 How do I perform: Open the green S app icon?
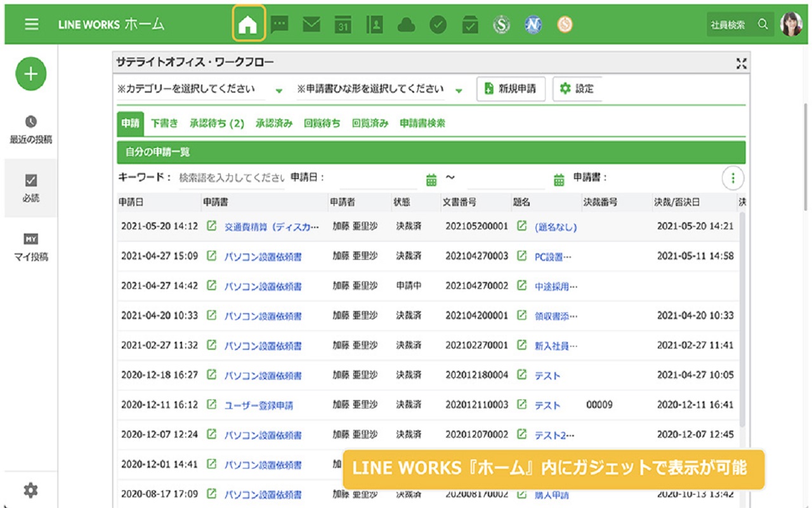click(x=502, y=25)
